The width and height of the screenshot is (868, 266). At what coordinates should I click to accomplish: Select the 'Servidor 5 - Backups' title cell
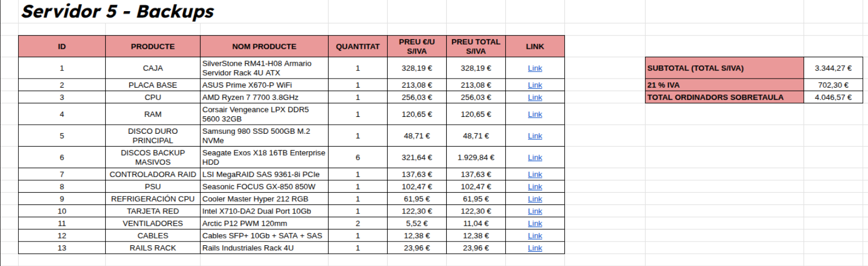coord(118,12)
